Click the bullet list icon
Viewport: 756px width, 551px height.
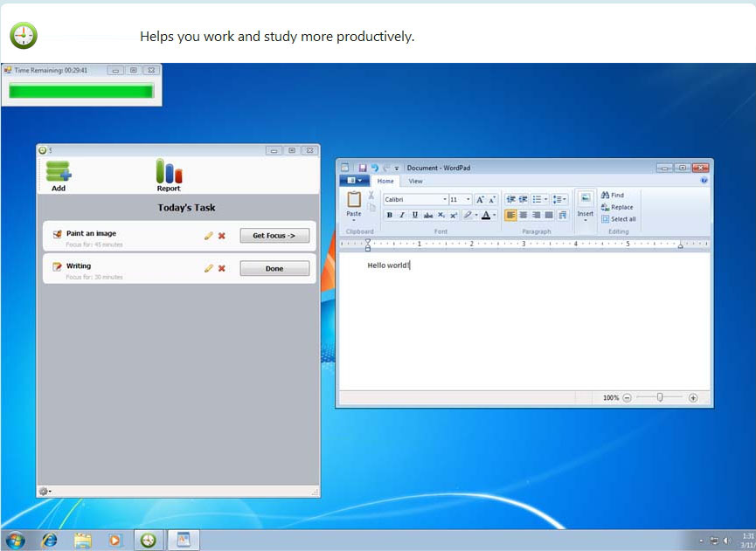click(x=536, y=199)
